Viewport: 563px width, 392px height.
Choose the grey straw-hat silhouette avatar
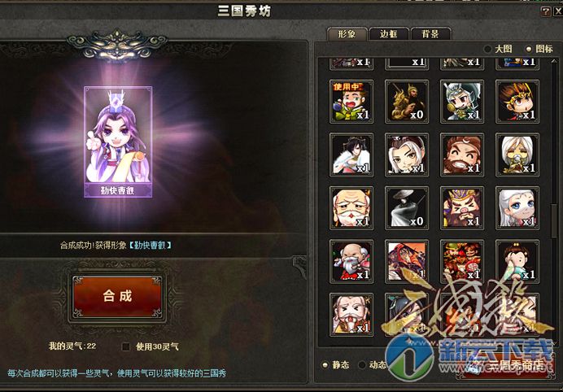click(407, 208)
